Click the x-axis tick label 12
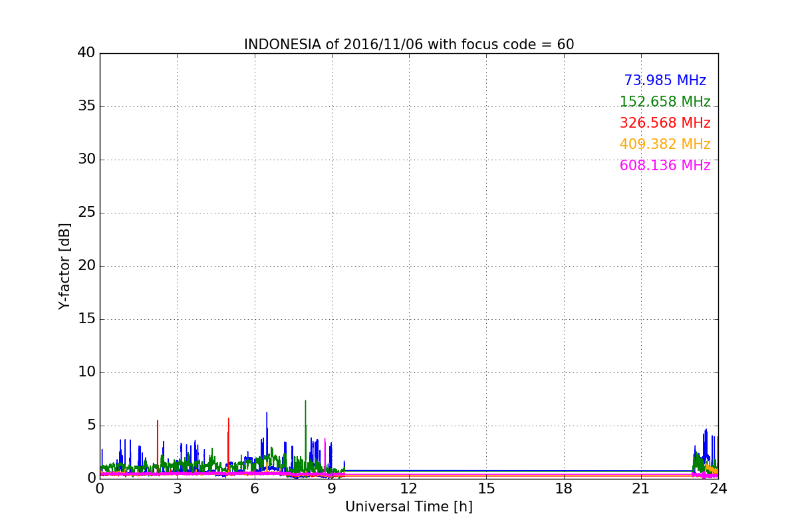Image resolution: width=798 pixels, height=532 pixels. tap(409, 488)
